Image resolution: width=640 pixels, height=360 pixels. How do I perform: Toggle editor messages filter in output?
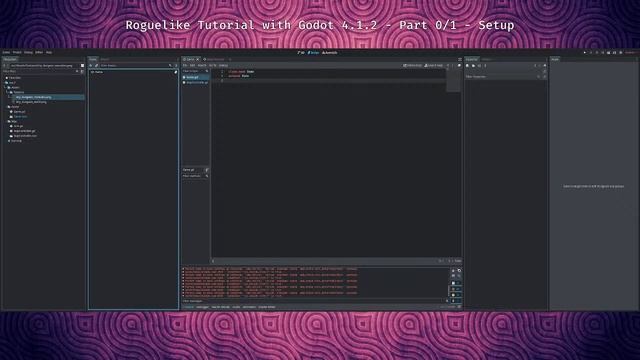pos(456,300)
